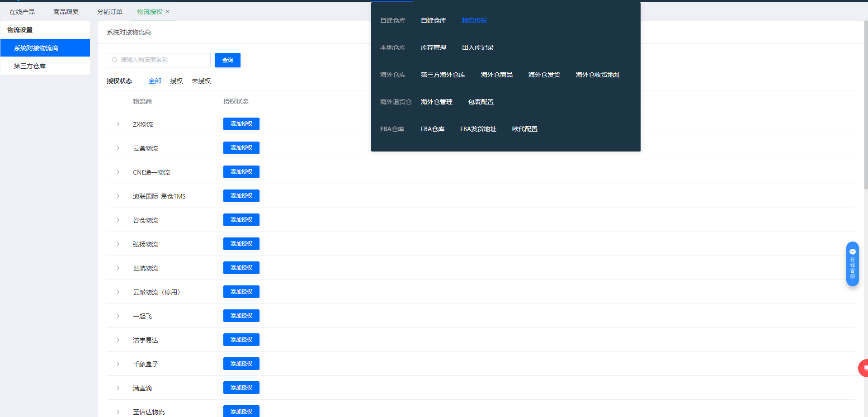Image resolution: width=868 pixels, height=417 pixels.
Task: Go to 海外仓发货 in the menu
Action: [x=544, y=75]
